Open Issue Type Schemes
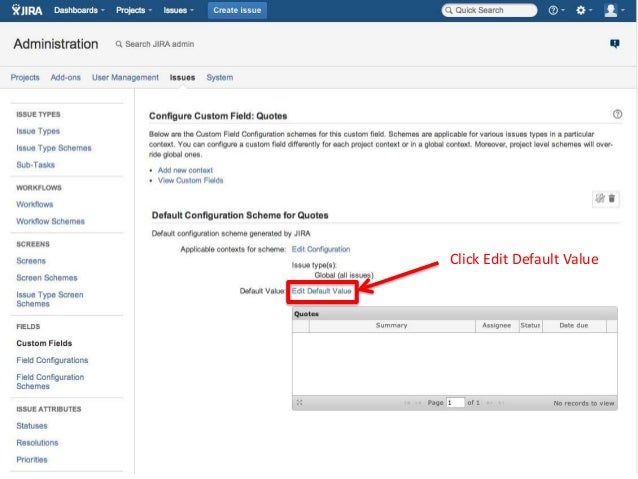Image resolution: width=638 pixels, height=479 pixels. pyautogui.click(x=54, y=148)
